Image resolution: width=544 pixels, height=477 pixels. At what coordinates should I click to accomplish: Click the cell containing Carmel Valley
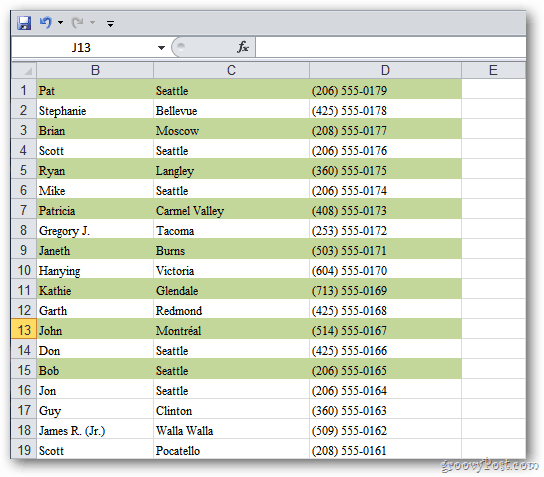231,210
